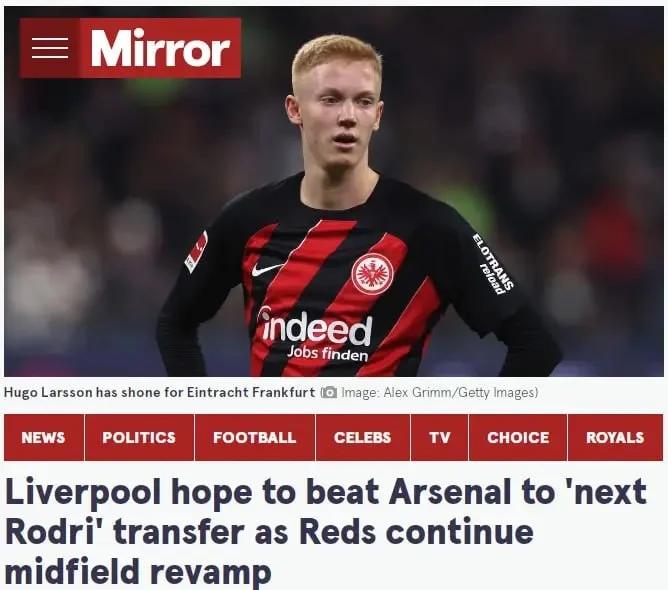Go to the Football section
The width and height of the screenshot is (668, 590).
tap(255, 437)
